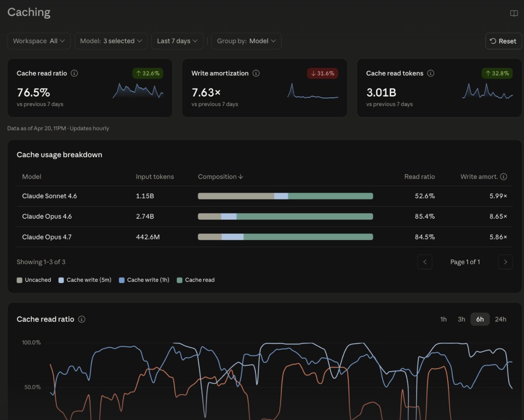Click info icon beside Cache read ratio chart title
Viewport: 524px width, 420px height.
tap(81, 319)
